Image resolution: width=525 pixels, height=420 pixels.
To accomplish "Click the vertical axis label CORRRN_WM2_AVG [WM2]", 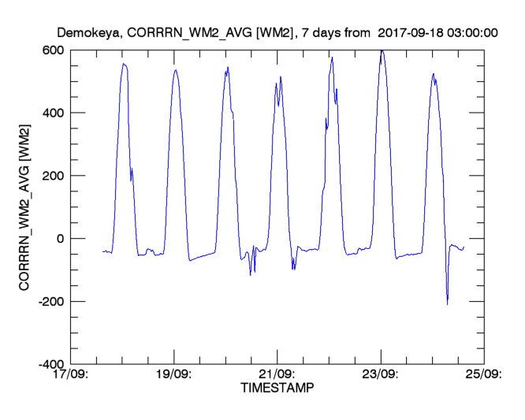I will (x=24, y=207).
